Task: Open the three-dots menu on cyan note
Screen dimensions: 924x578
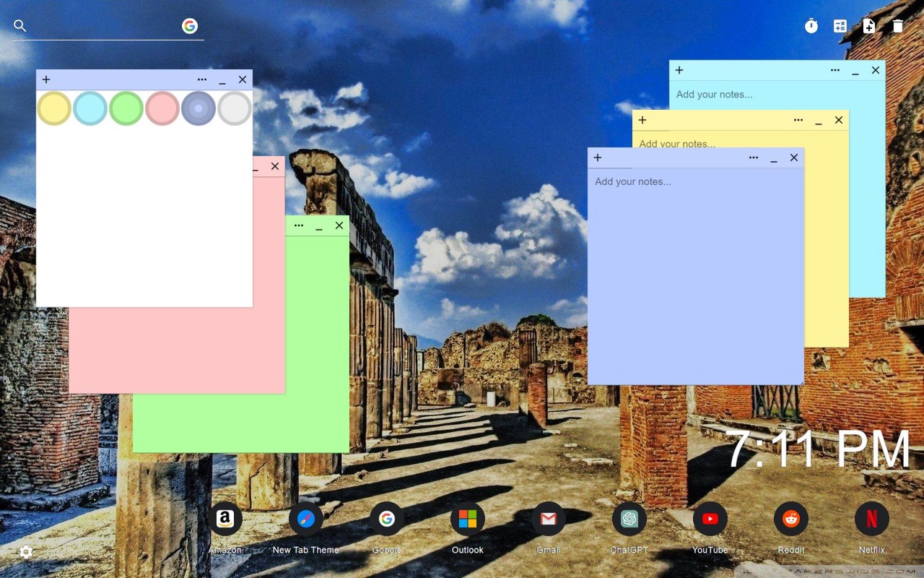Action: point(835,70)
